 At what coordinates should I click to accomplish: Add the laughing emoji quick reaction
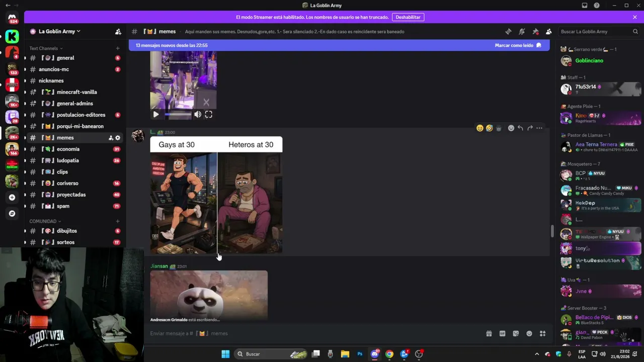pyautogui.click(x=480, y=128)
